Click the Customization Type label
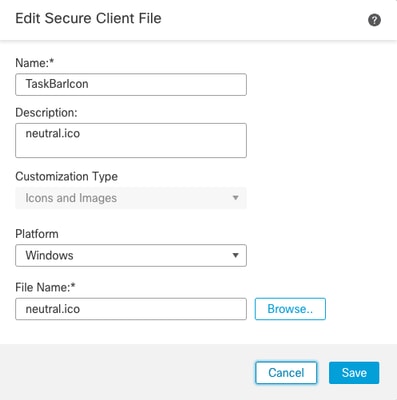The image size is (397, 400). click(66, 176)
